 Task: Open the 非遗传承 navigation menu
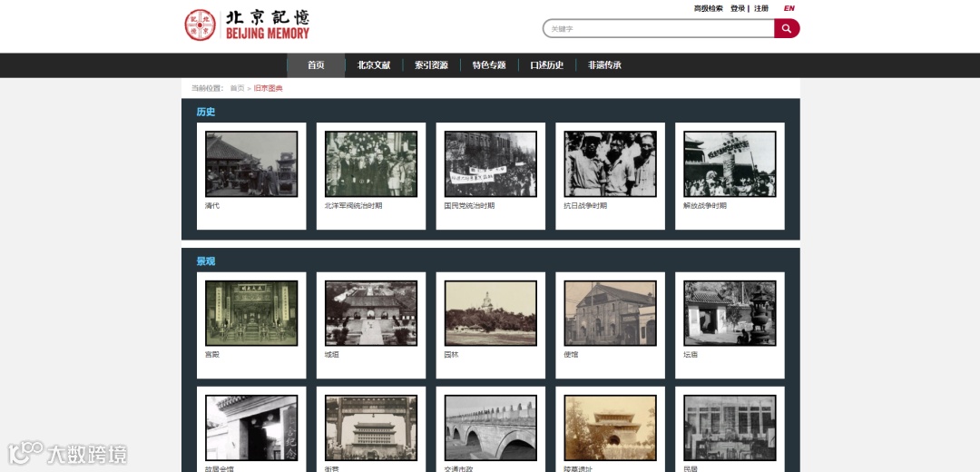pos(604,65)
